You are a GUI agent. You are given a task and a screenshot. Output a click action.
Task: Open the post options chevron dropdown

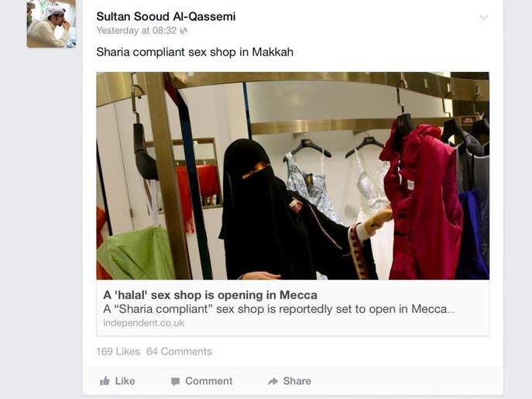click(x=484, y=17)
